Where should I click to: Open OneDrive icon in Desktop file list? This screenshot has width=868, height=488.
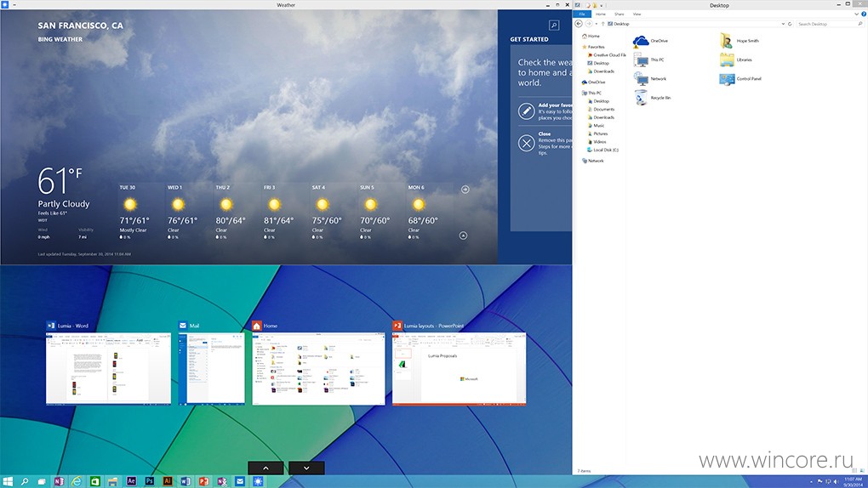[x=650, y=41]
